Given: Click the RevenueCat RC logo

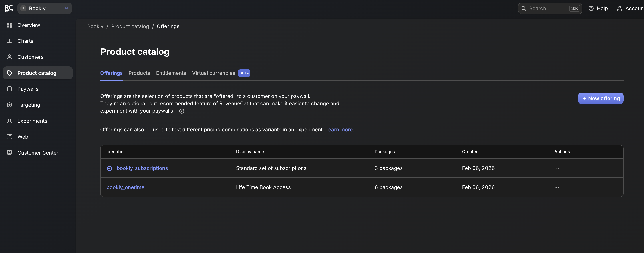Looking at the screenshot, I should (x=9, y=8).
